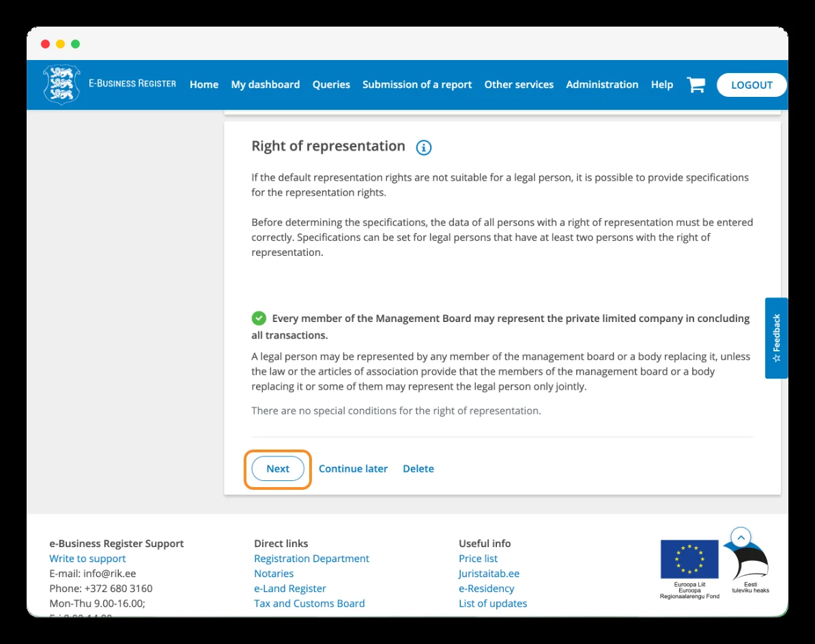Choose Continue later link
Screen dimensions: 815x644
point(353,469)
